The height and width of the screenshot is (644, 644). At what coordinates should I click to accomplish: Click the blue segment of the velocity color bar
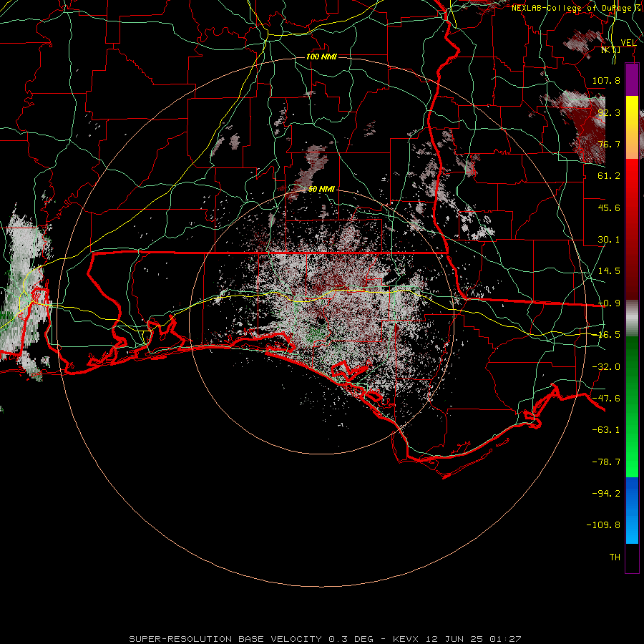point(632,510)
